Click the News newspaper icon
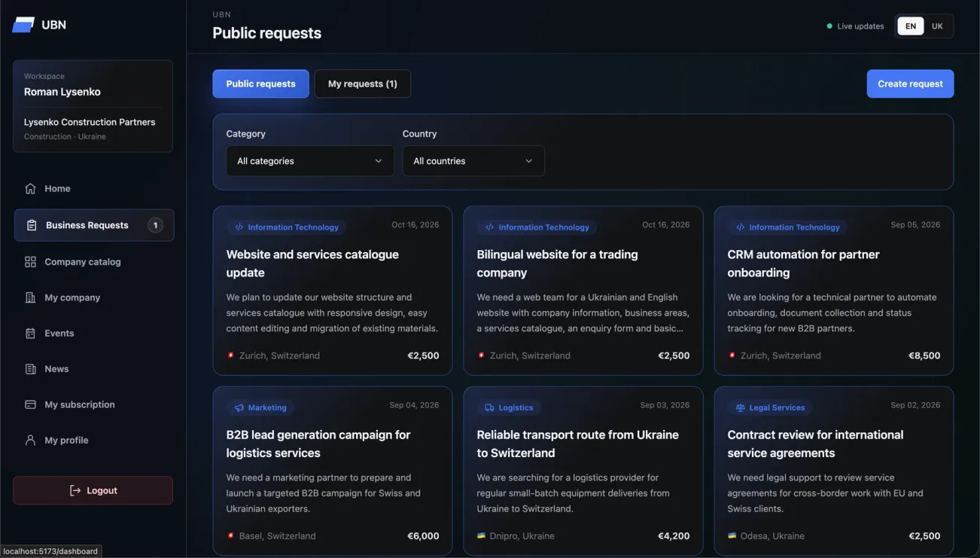Viewport: 980px width, 558px height. pos(30,369)
